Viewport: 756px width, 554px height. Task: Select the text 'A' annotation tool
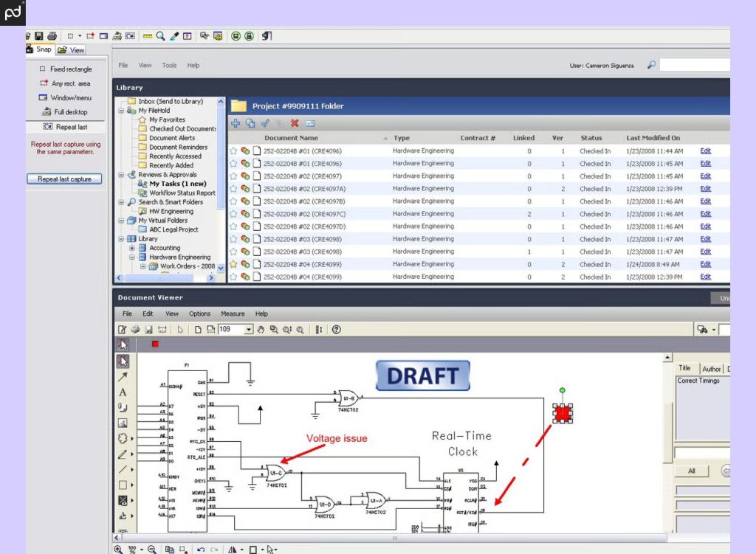[x=123, y=392]
